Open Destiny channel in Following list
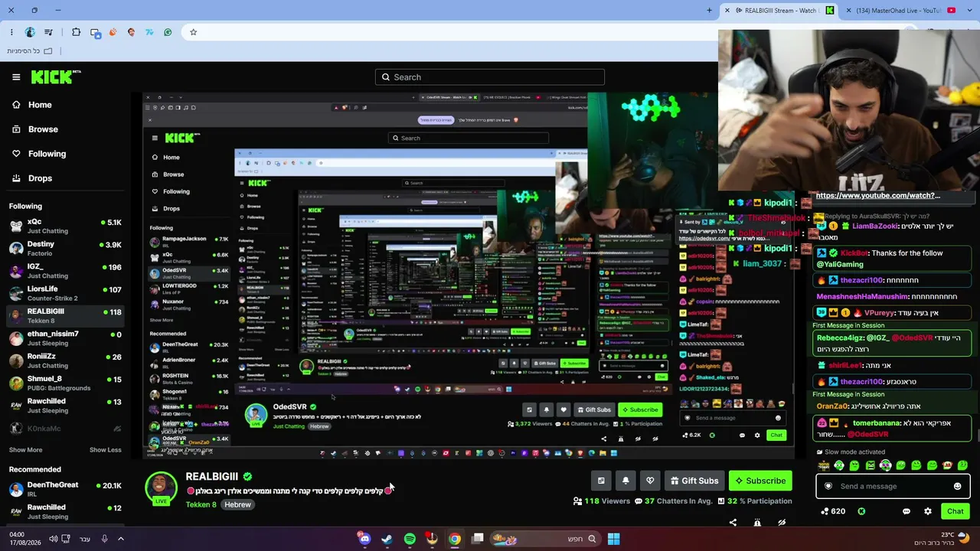The image size is (980, 551). (x=65, y=248)
